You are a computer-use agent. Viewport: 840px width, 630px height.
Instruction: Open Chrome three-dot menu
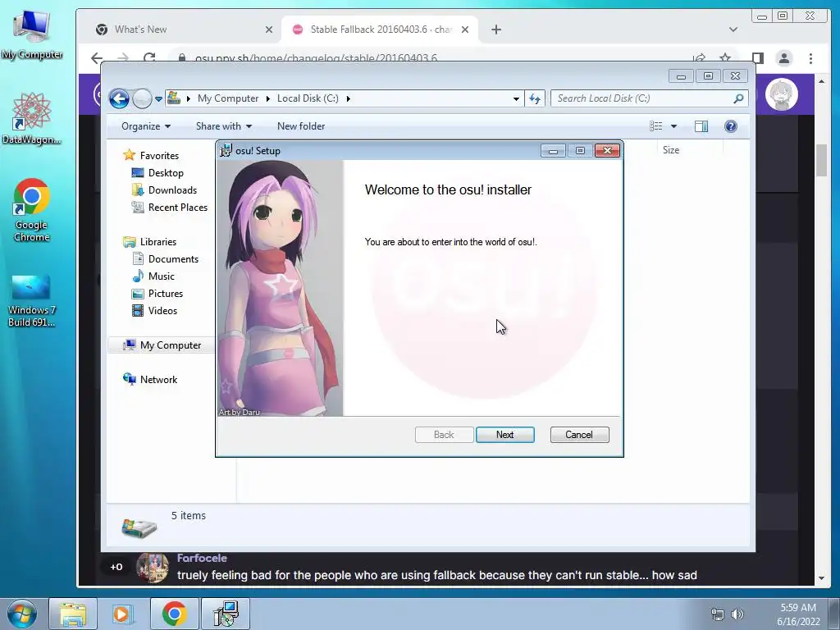pos(810,58)
